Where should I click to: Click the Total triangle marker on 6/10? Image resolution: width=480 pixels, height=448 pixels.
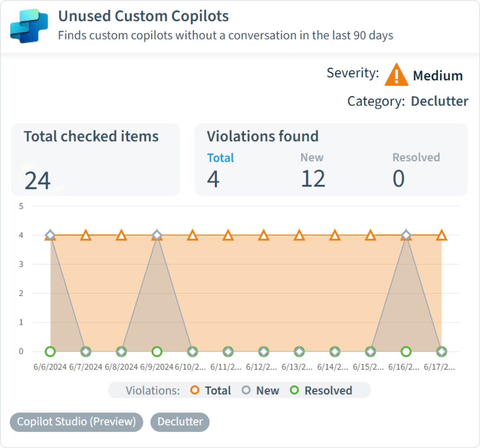tap(193, 235)
